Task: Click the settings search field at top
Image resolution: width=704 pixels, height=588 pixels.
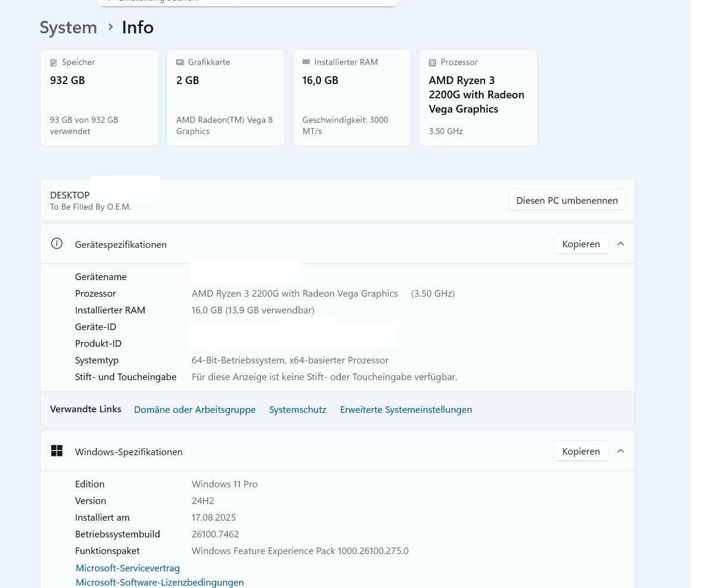Action: coord(248,2)
